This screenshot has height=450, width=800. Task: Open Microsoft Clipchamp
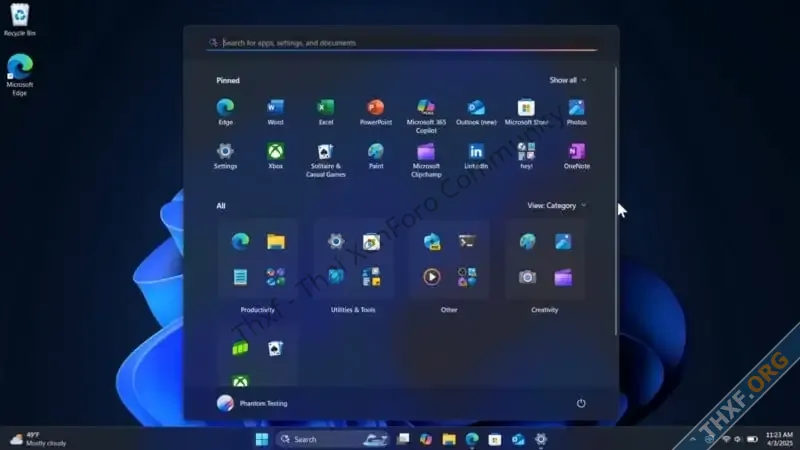(426, 160)
